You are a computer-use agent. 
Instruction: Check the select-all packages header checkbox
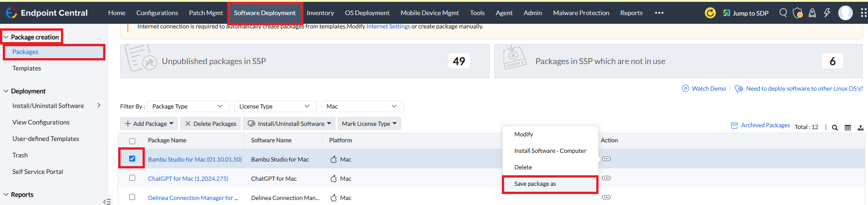(132, 141)
